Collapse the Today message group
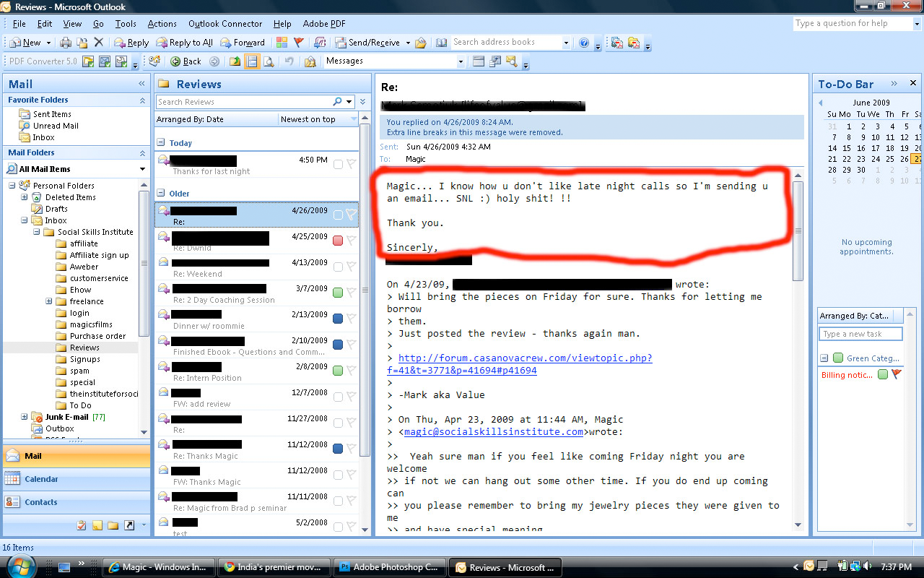 tap(162, 143)
